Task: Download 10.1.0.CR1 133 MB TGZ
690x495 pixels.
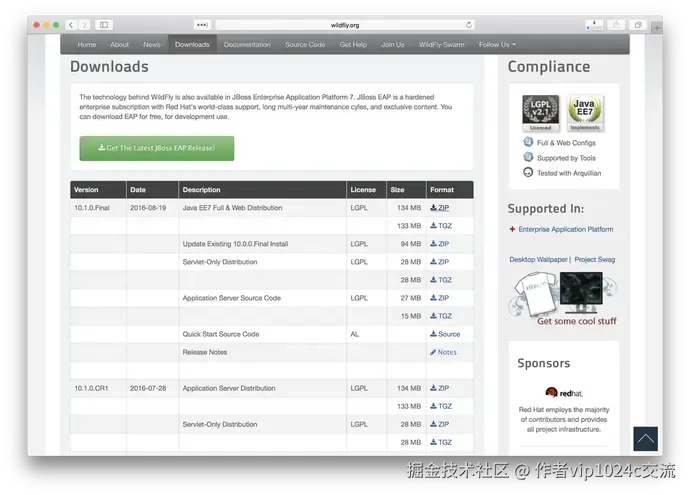Action: [x=441, y=406]
